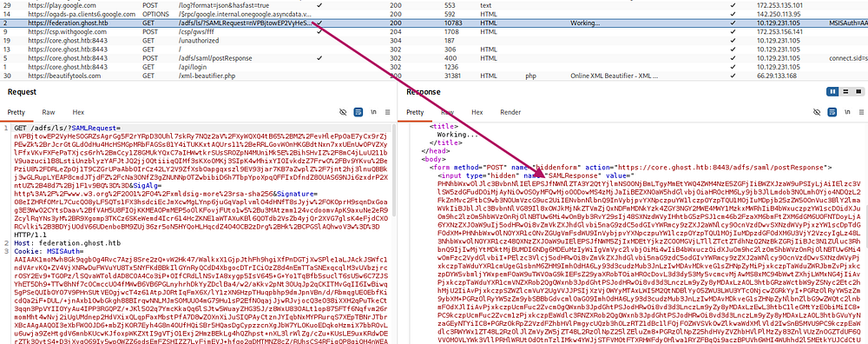Screen dimensions: 868x344
Task: Toggle the highlighted blue icon in the Response toolbar
Action: [x=832, y=112]
